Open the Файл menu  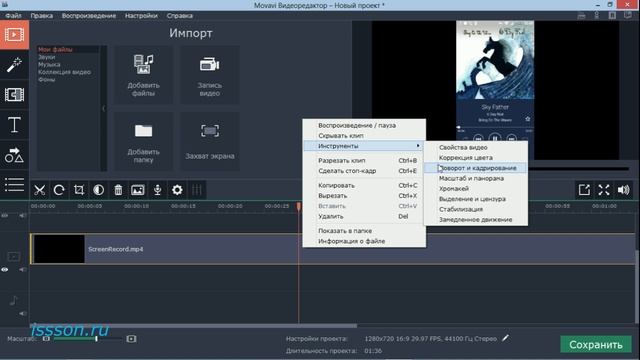(x=13, y=16)
